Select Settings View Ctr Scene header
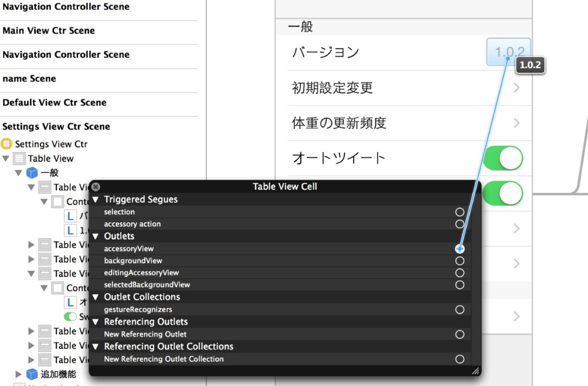 (56, 127)
